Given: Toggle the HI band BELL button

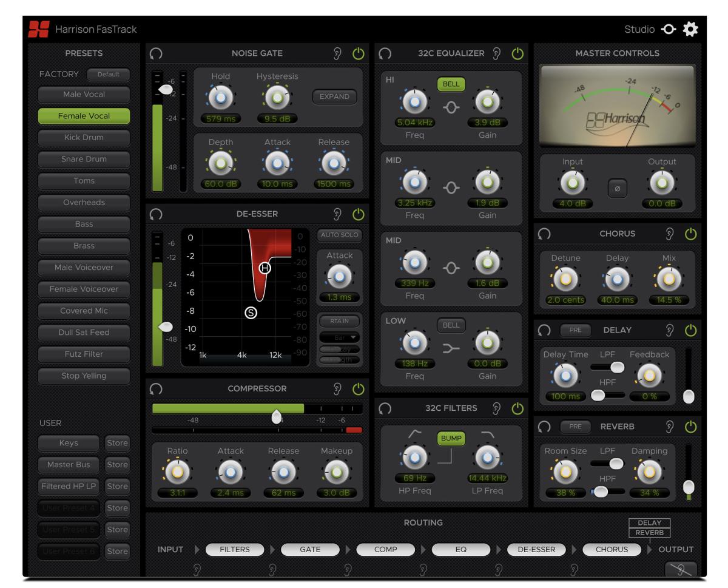Looking at the screenshot, I should click(451, 84).
